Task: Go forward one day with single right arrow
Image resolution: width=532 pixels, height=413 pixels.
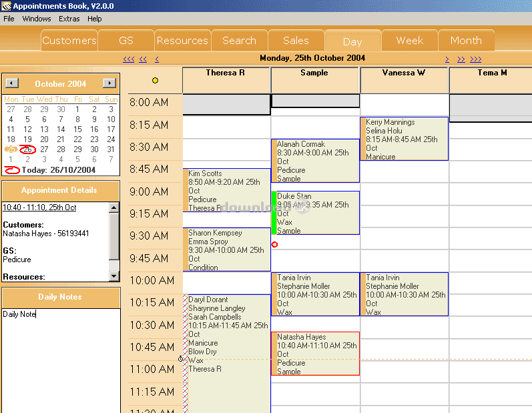Action: 447,59
